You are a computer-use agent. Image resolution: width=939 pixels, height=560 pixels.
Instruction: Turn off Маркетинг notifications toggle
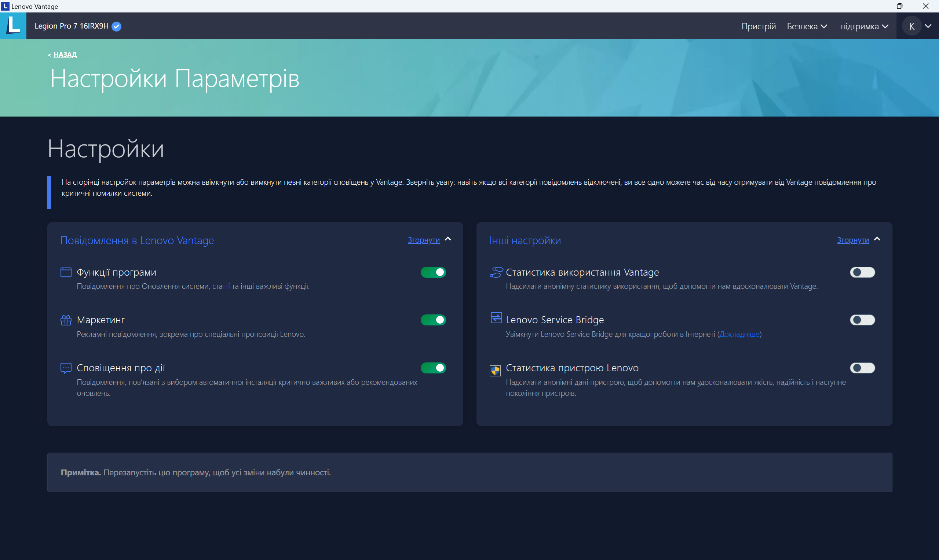coord(433,320)
